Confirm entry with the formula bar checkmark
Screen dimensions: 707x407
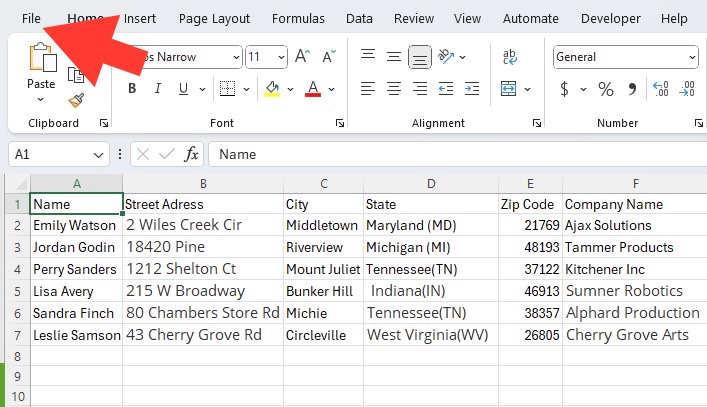pyautogui.click(x=167, y=155)
